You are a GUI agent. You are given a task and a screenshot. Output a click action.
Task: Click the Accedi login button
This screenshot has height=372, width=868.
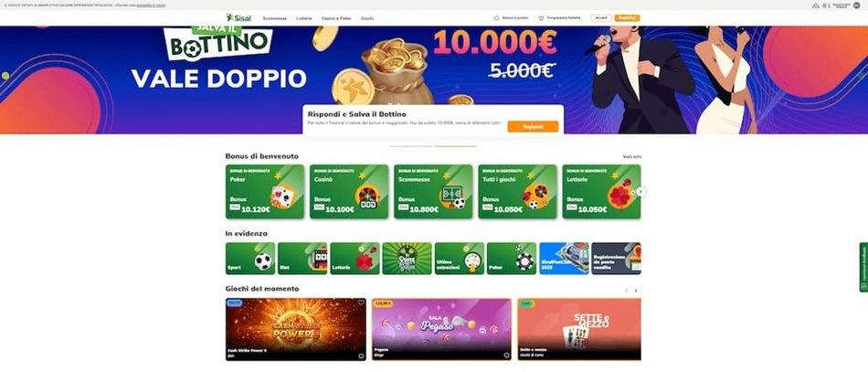pos(601,17)
